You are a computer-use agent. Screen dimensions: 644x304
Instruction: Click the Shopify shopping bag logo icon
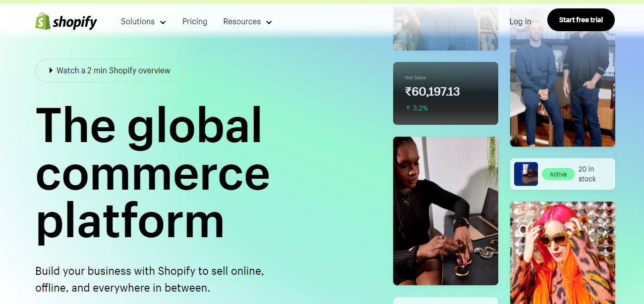(43, 21)
